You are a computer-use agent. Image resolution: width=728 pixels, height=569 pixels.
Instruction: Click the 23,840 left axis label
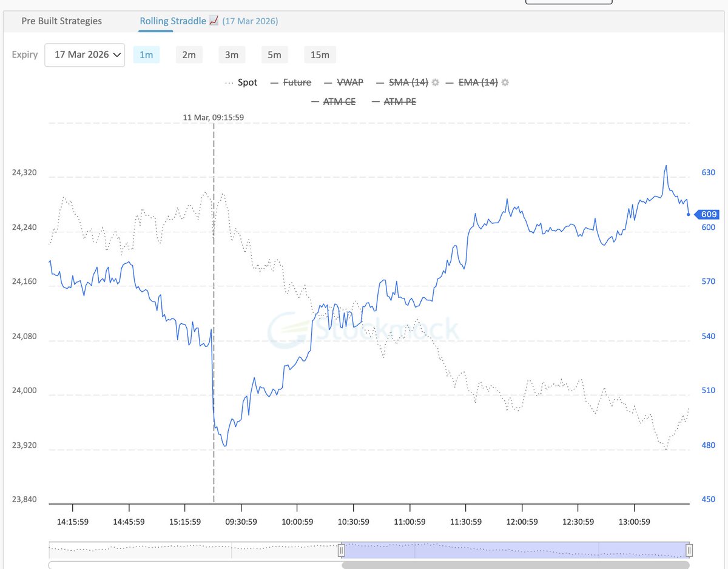(x=24, y=499)
